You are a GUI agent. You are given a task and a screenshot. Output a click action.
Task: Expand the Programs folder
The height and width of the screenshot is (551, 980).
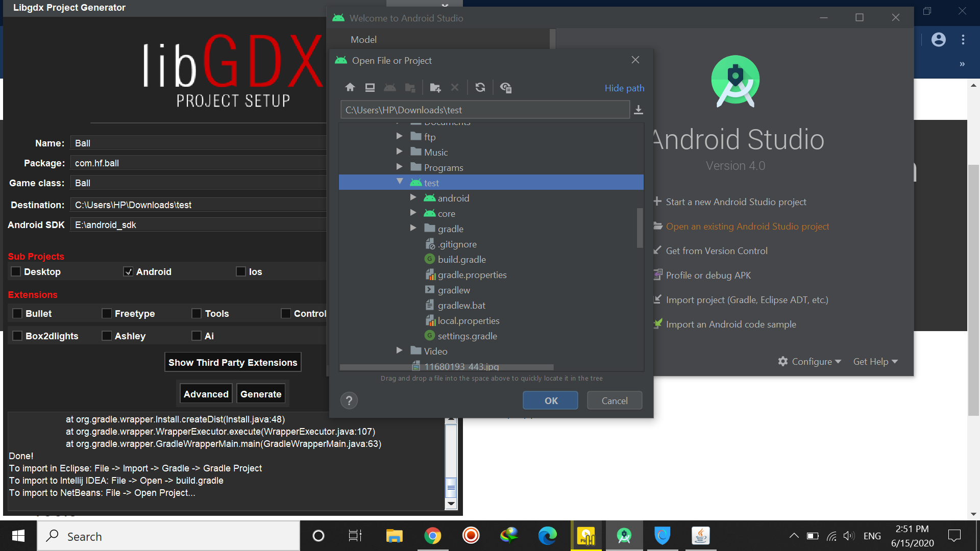point(399,167)
